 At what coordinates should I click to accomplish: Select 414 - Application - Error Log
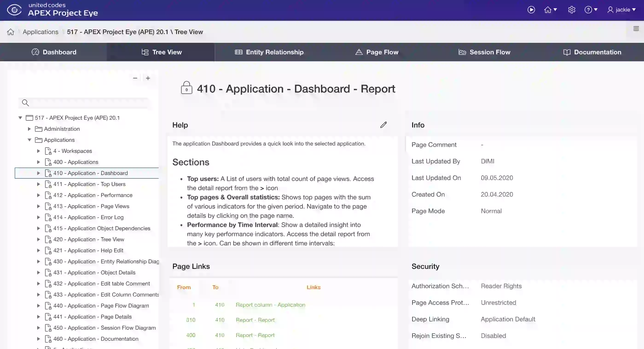click(x=88, y=217)
